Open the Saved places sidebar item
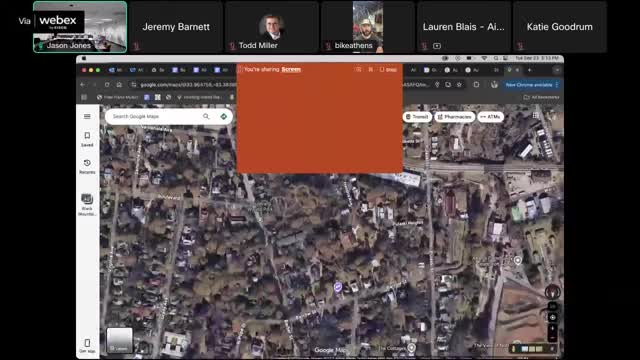Image resolution: width=640 pixels, height=360 pixels. tap(87, 139)
